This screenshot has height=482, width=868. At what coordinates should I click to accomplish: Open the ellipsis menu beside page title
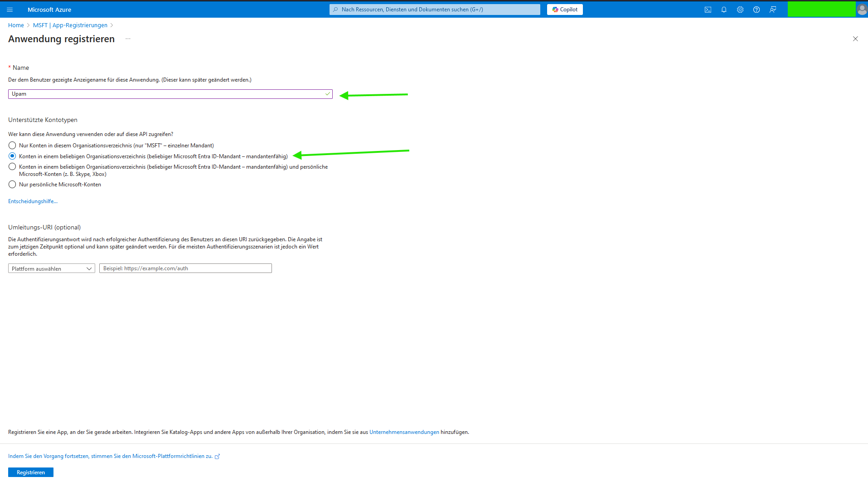[128, 39]
